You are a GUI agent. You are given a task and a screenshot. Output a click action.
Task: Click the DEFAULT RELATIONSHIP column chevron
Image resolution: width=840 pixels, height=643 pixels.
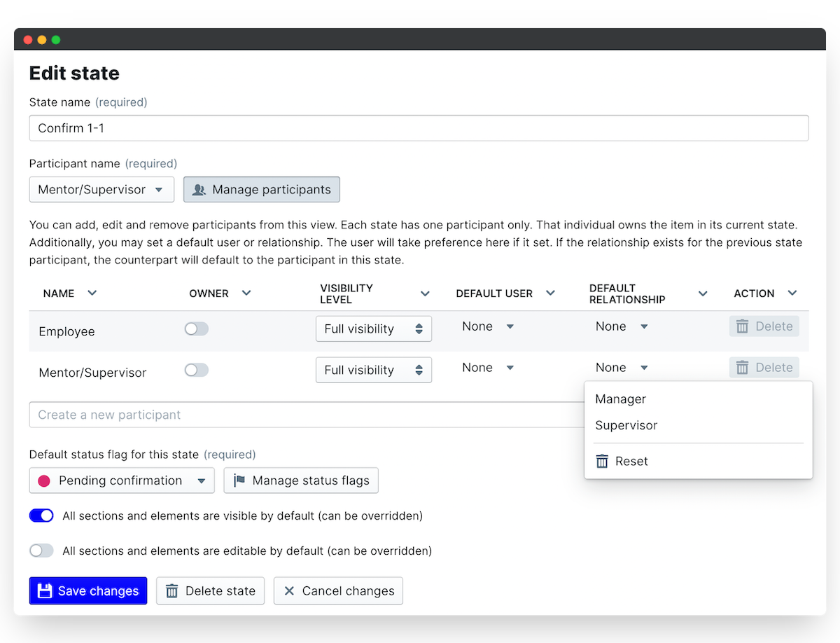coord(703,294)
